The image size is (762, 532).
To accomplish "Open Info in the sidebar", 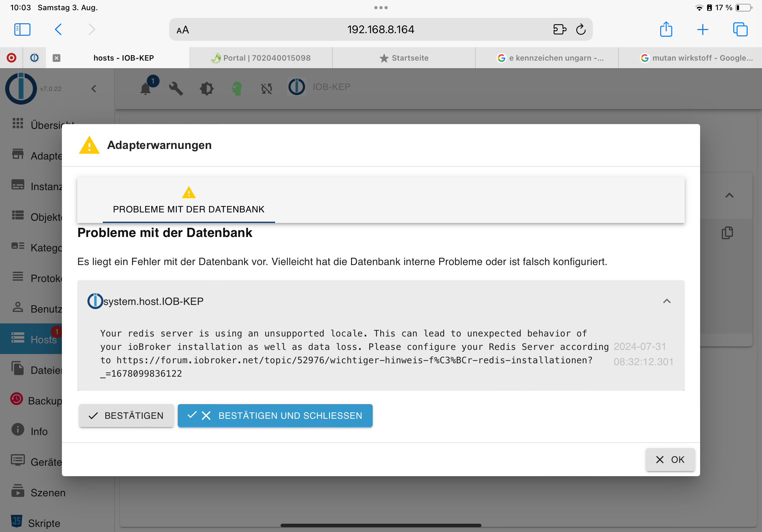I will click(x=39, y=431).
